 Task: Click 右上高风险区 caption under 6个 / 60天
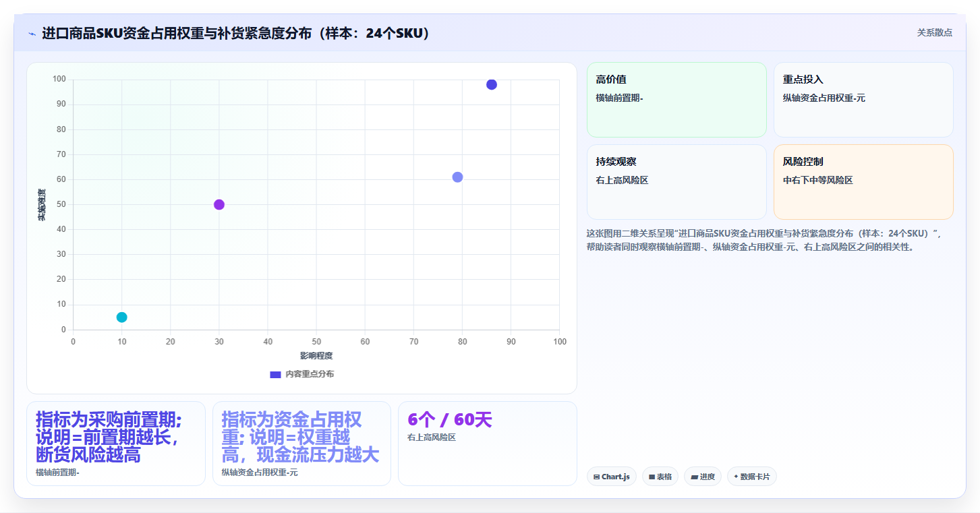point(432,437)
